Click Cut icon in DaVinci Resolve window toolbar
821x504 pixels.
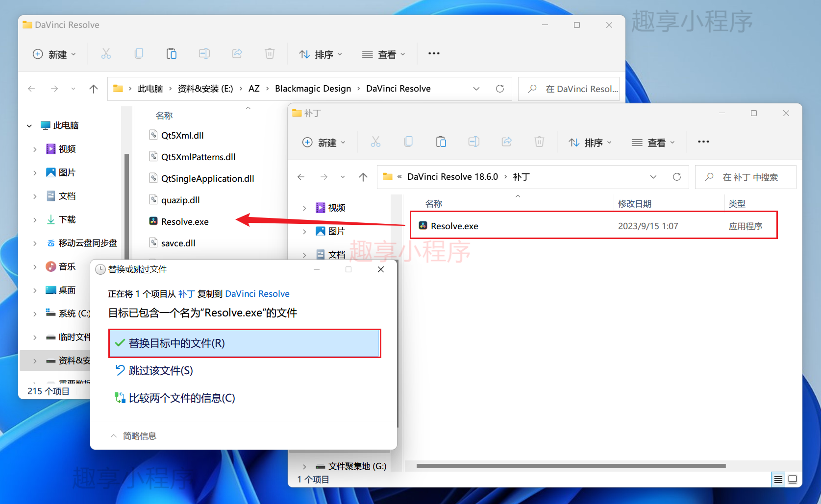pos(106,54)
